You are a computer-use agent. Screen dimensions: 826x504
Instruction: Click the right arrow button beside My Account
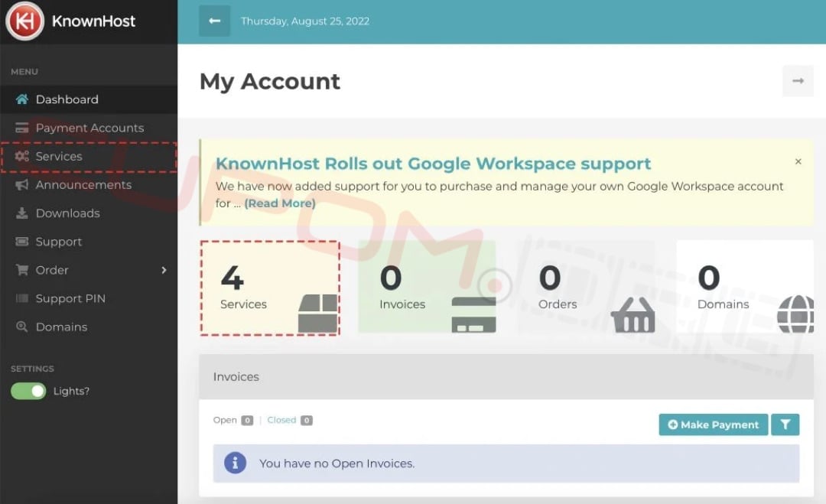click(798, 81)
